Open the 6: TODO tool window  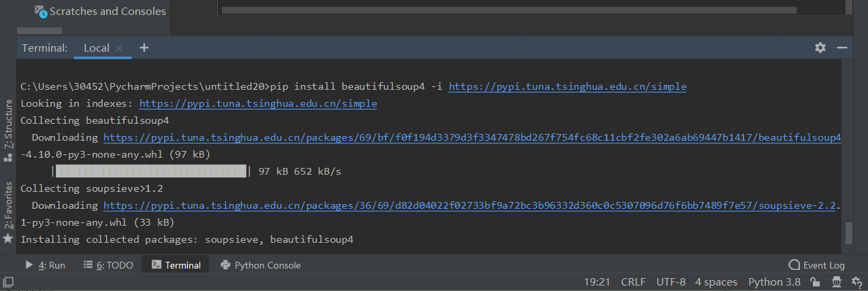click(108, 265)
